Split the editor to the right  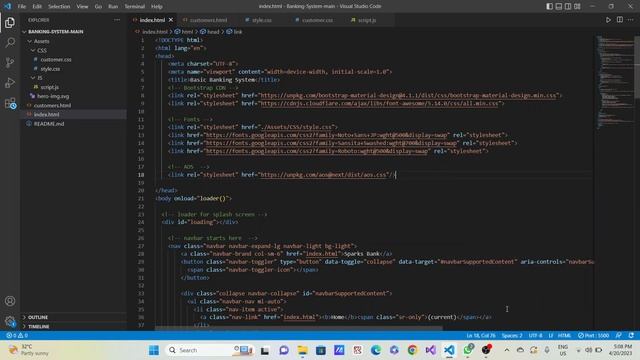pyautogui.click(x=620, y=20)
